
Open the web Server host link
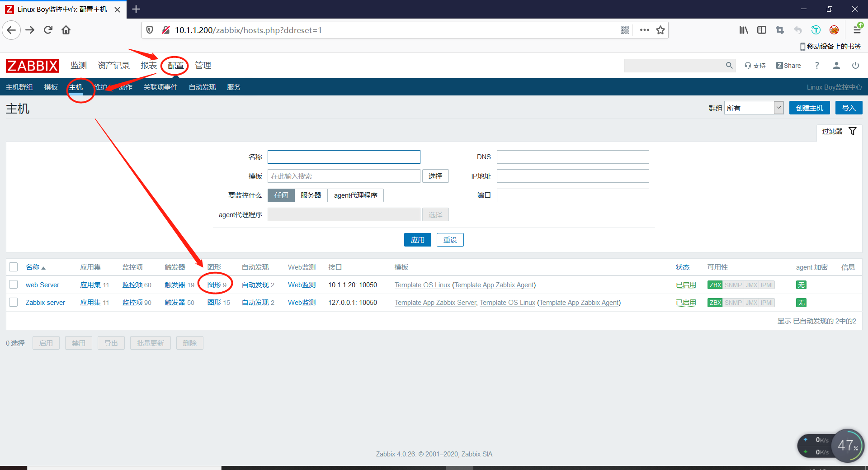pyautogui.click(x=42, y=285)
